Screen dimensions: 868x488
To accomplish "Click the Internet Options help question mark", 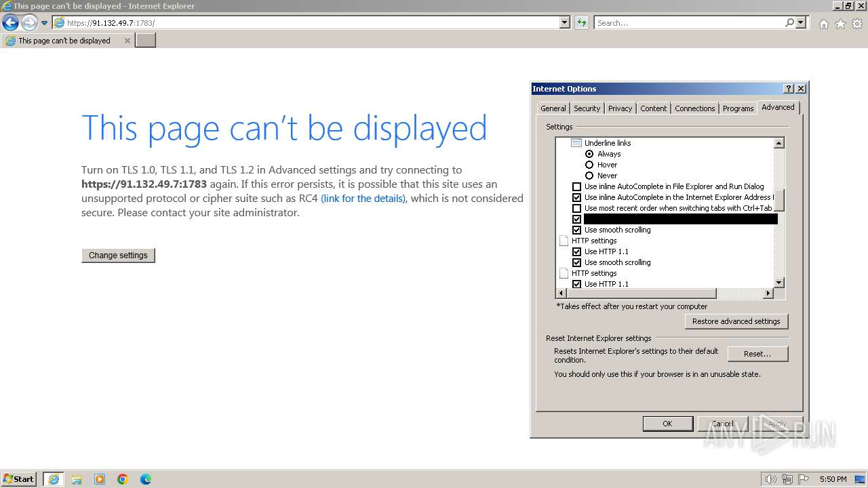I will (789, 89).
